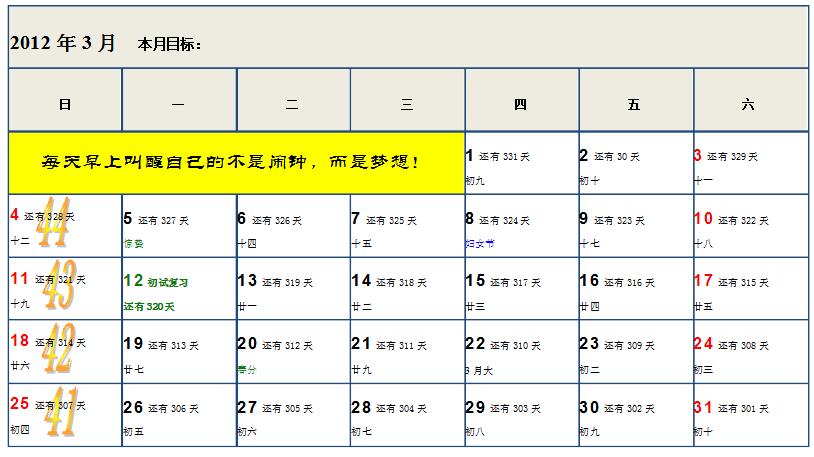Select the March 31 date cell
The height and width of the screenshot is (457, 814).
click(749, 414)
